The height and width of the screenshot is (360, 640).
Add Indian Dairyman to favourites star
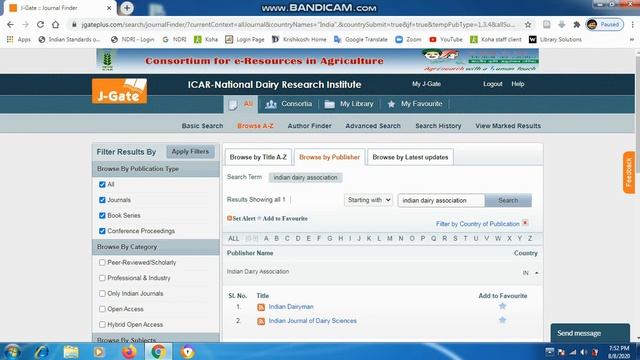pos(502,306)
